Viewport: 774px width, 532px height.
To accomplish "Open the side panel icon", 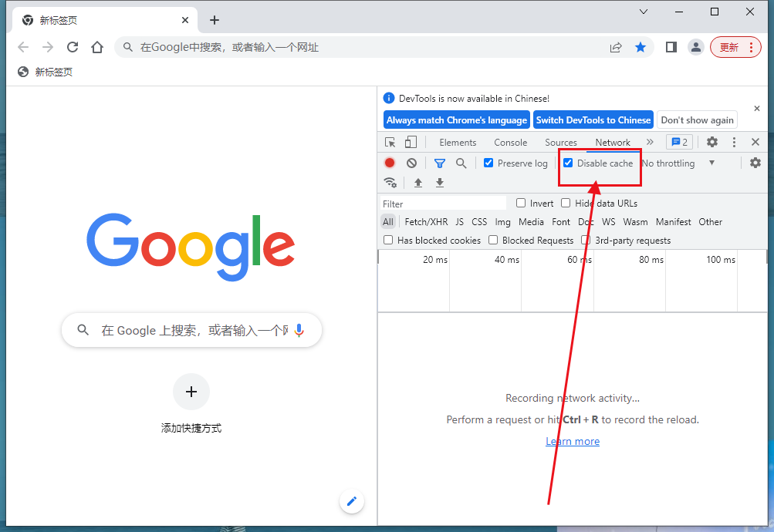I will [671, 47].
